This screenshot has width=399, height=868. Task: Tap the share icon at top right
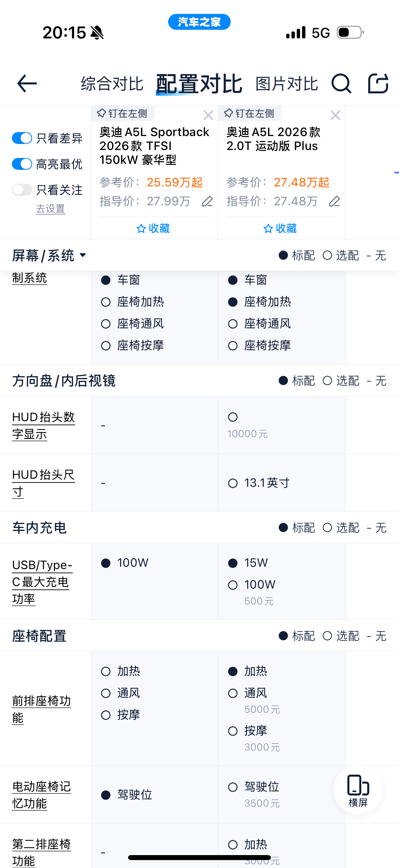[x=378, y=83]
